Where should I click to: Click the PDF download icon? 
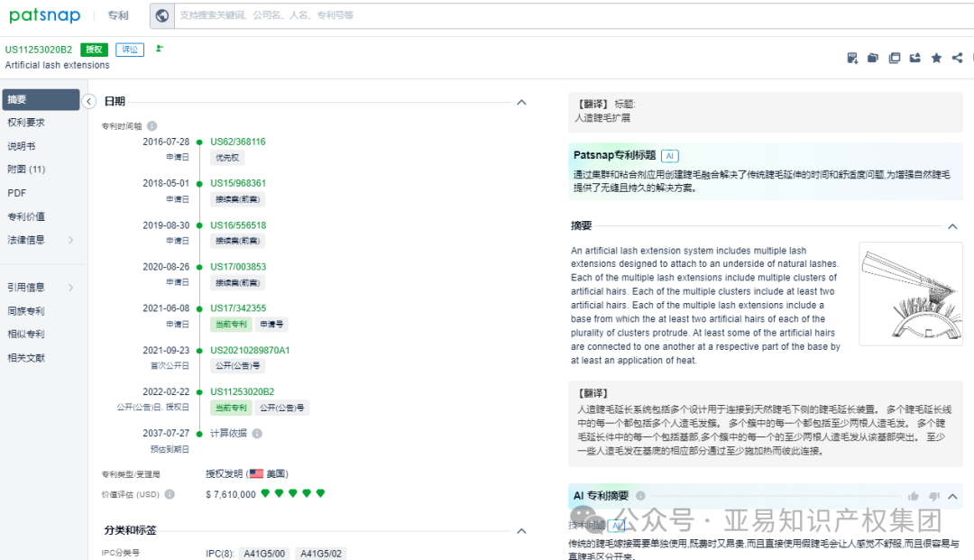(852, 59)
